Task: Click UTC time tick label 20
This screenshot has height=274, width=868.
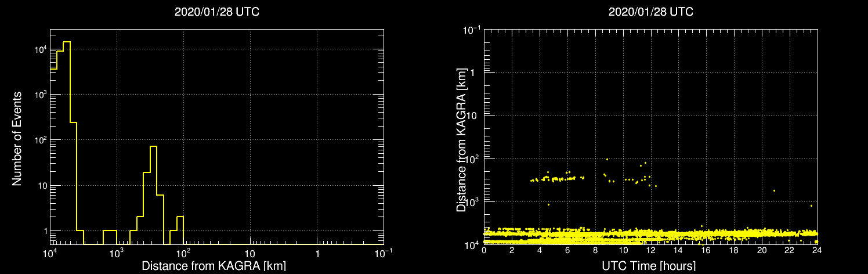Action: click(x=762, y=251)
